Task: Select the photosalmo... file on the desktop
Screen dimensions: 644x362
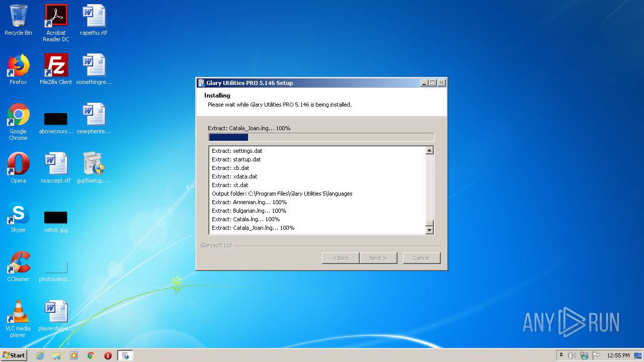Action: click(x=56, y=270)
